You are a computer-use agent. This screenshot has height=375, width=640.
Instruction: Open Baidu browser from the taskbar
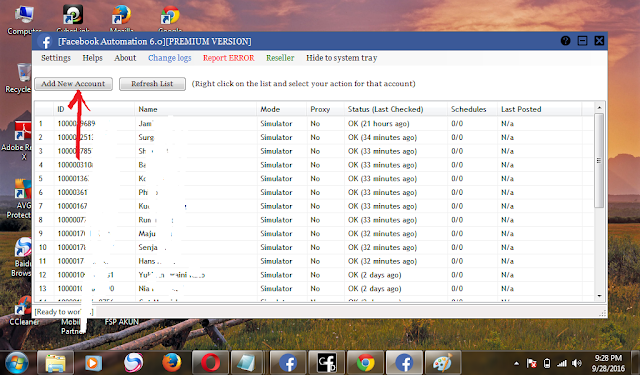pos(133,363)
